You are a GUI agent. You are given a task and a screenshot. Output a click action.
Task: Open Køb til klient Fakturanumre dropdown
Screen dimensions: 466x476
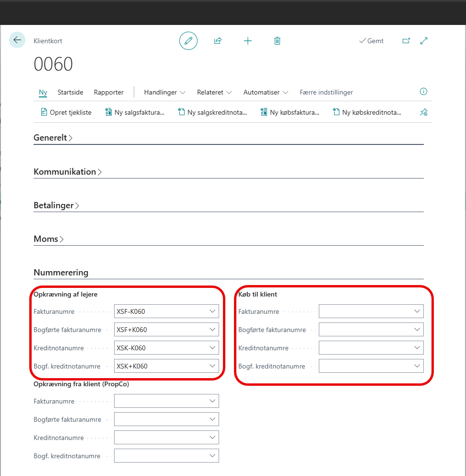tap(418, 311)
